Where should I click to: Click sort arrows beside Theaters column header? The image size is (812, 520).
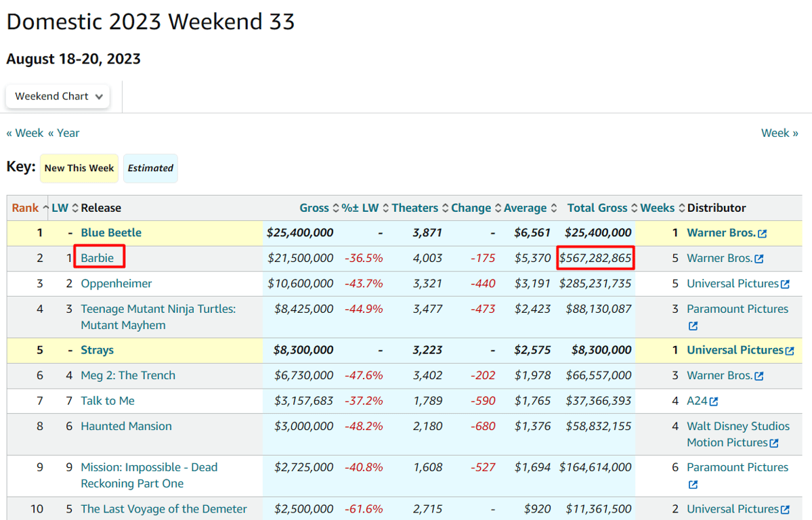click(x=444, y=208)
